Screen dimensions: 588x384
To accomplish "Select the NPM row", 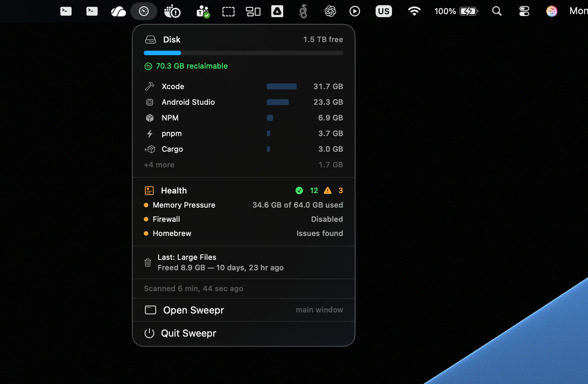I will pos(244,118).
